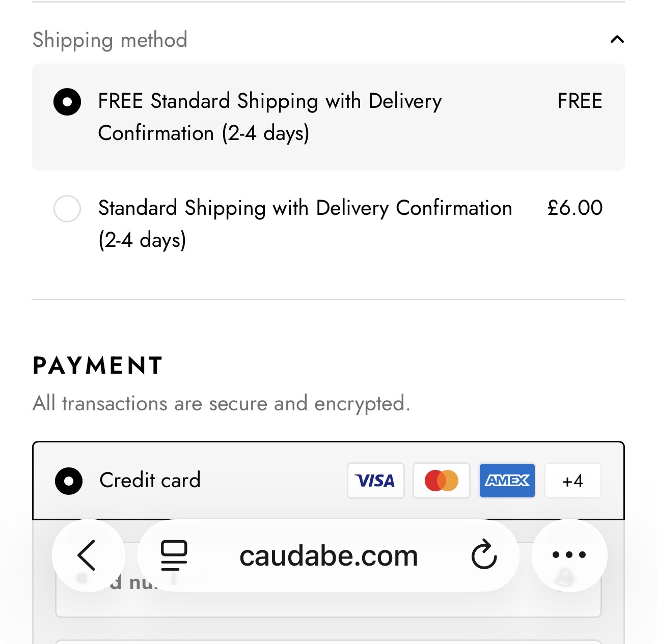657x644 pixels.
Task: Select the FREE Standard Shipping radio button
Action: pyautogui.click(x=67, y=102)
